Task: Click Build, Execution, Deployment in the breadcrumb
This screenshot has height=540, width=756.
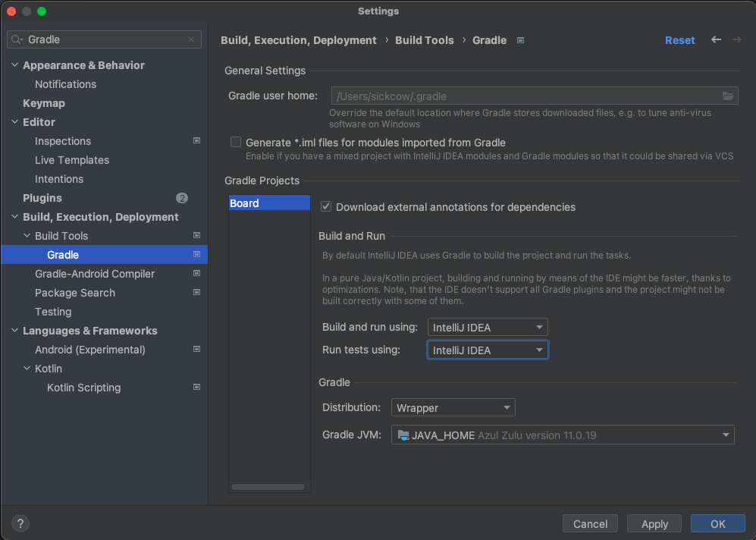Action: tap(299, 40)
